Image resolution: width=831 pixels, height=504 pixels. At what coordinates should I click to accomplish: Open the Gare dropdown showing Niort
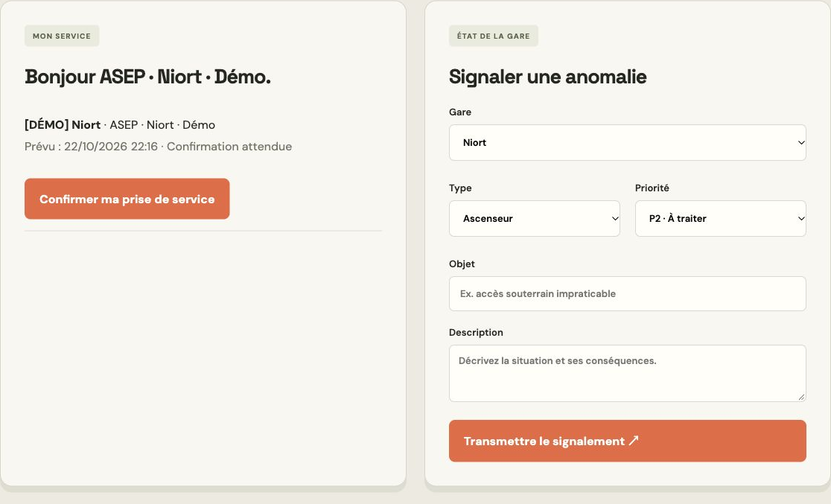click(x=628, y=142)
